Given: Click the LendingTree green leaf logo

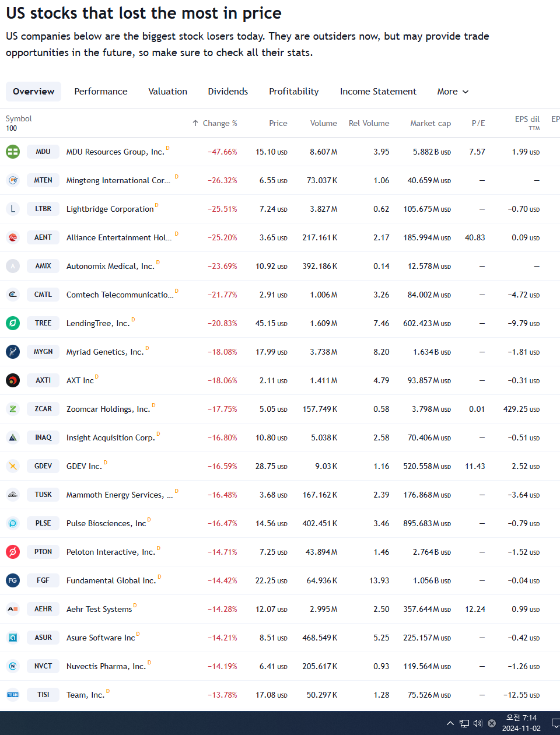Looking at the screenshot, I should pos(13,323).
